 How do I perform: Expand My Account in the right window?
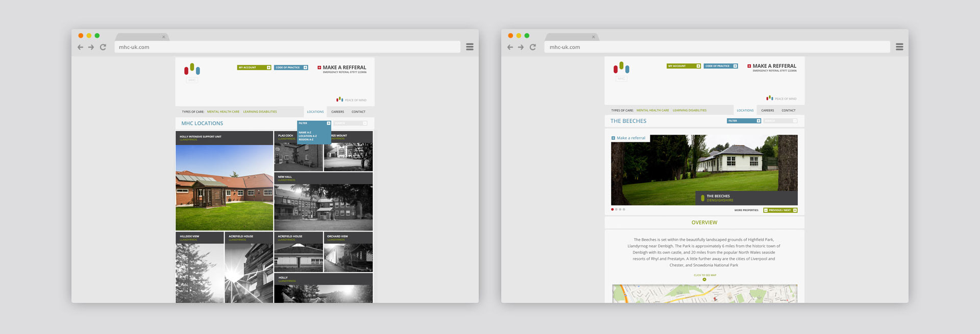pos(684,66)
